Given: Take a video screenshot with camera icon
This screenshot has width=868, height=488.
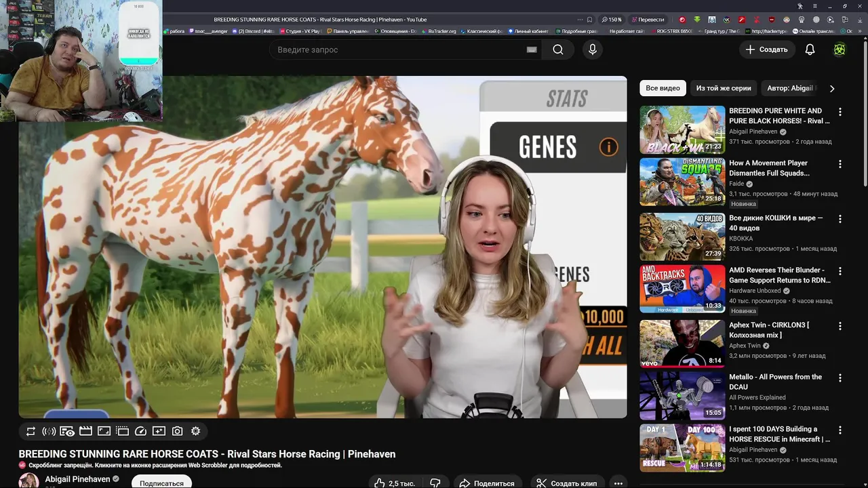Looking at the screenshot, I should coord(177,431).
